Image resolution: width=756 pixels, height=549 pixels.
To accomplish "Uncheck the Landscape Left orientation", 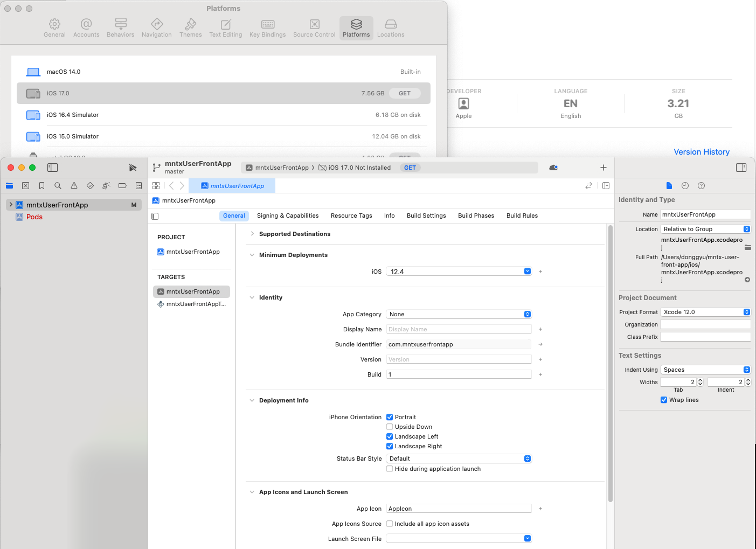I will 390,436.
